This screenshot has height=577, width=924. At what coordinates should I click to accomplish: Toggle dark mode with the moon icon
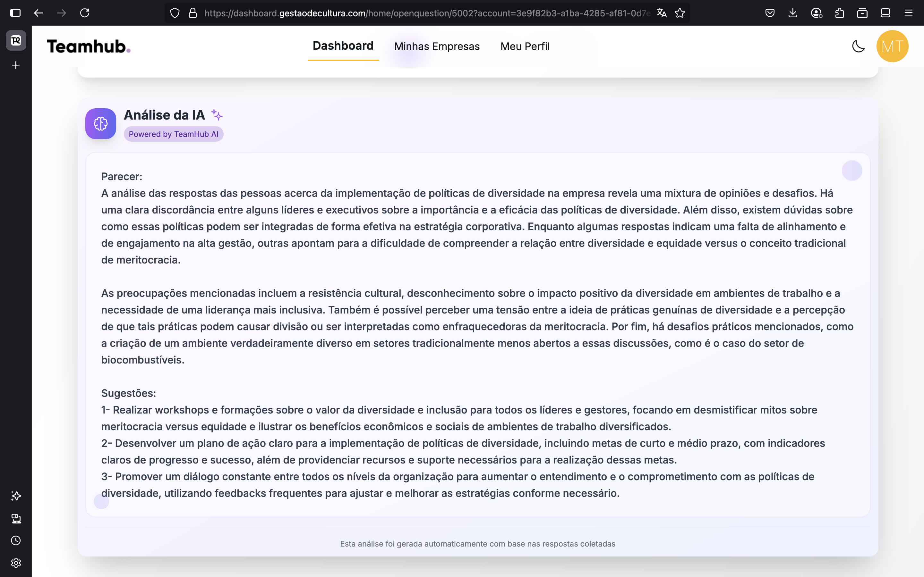click(x=858, y=46)
